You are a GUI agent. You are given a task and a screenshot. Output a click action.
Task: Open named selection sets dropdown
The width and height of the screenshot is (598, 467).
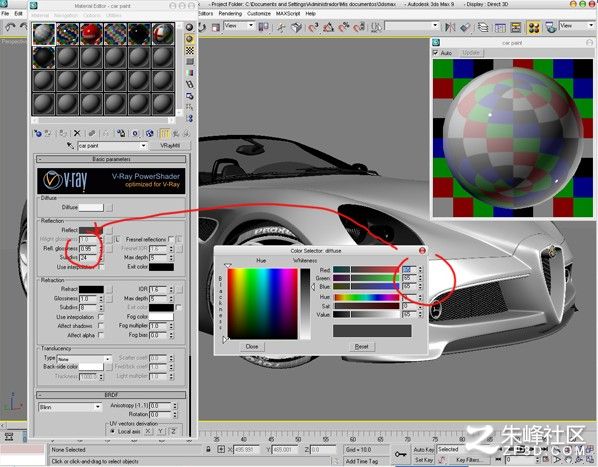[412, 26]
